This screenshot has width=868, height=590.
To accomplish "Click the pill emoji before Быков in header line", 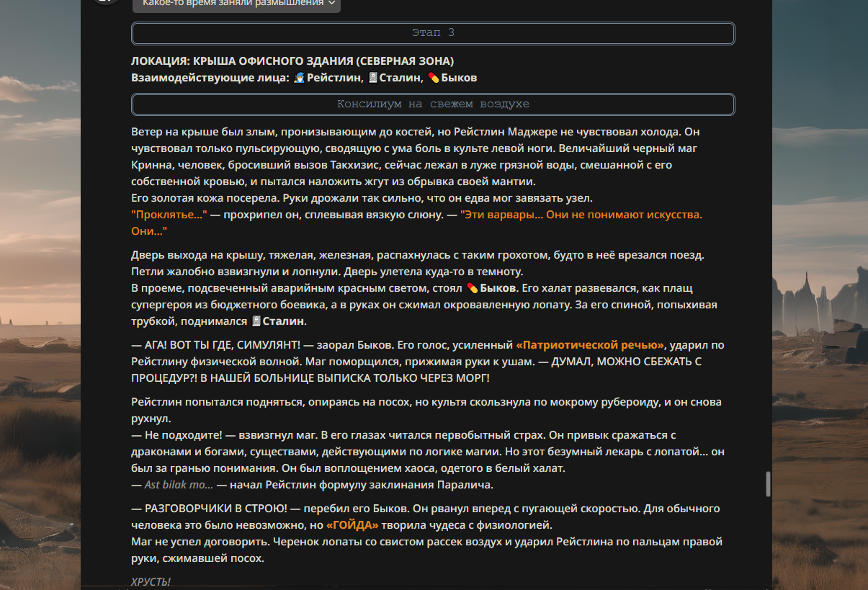I will click(x=433, y=78).
